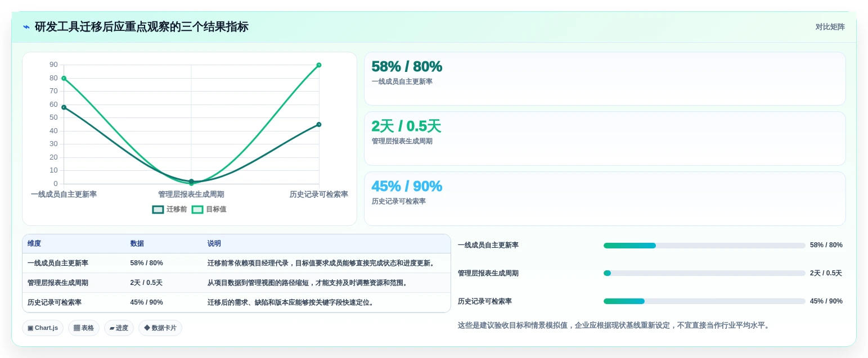Screen dimensions: 868x358
Task: Click the lightning icon beside the title
Action: [26, 27]
